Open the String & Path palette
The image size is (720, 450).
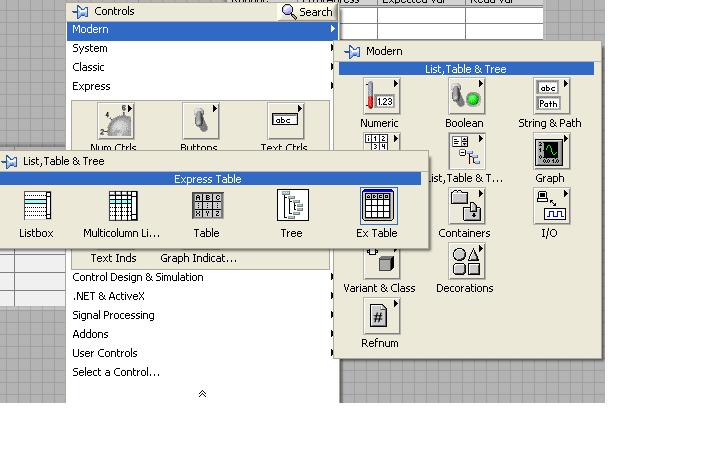(551, 96)
